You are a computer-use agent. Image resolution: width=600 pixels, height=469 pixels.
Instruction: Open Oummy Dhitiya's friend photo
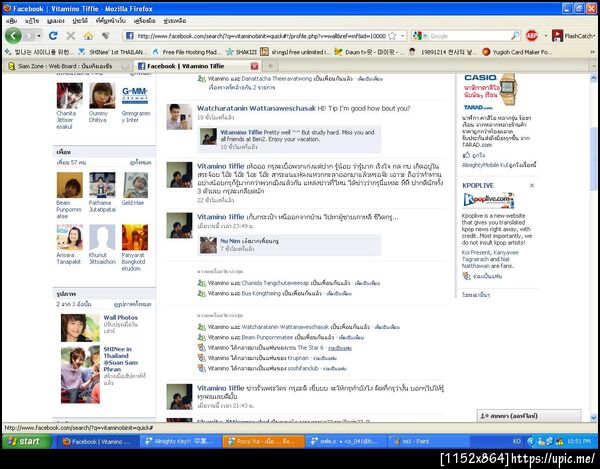point(102,96)
